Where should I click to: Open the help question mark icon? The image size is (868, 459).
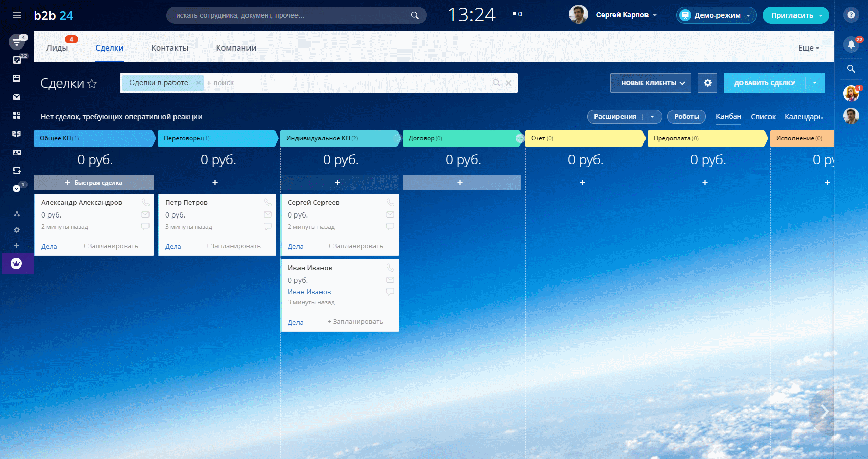tap(851, 15)
